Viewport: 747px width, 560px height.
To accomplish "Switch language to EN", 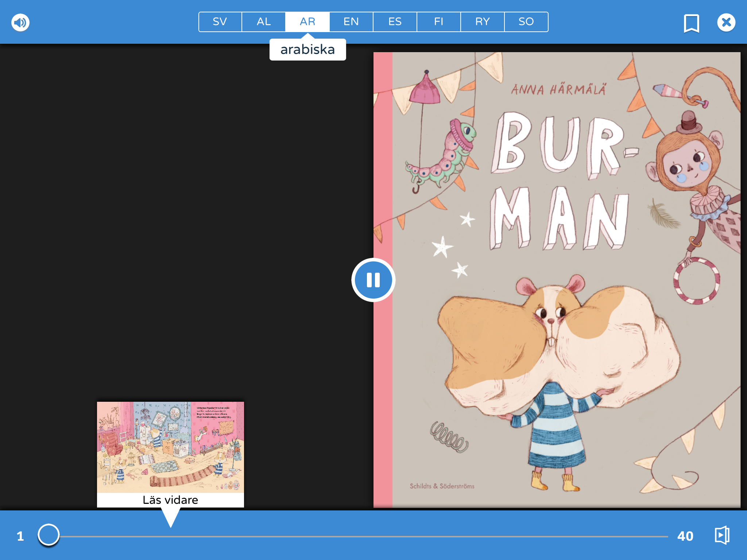I will point(351,22).
